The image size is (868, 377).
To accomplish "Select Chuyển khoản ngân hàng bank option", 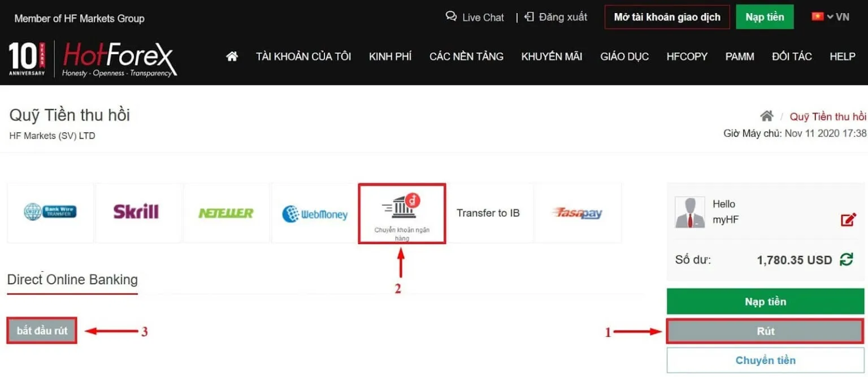I will click(402, 214).
